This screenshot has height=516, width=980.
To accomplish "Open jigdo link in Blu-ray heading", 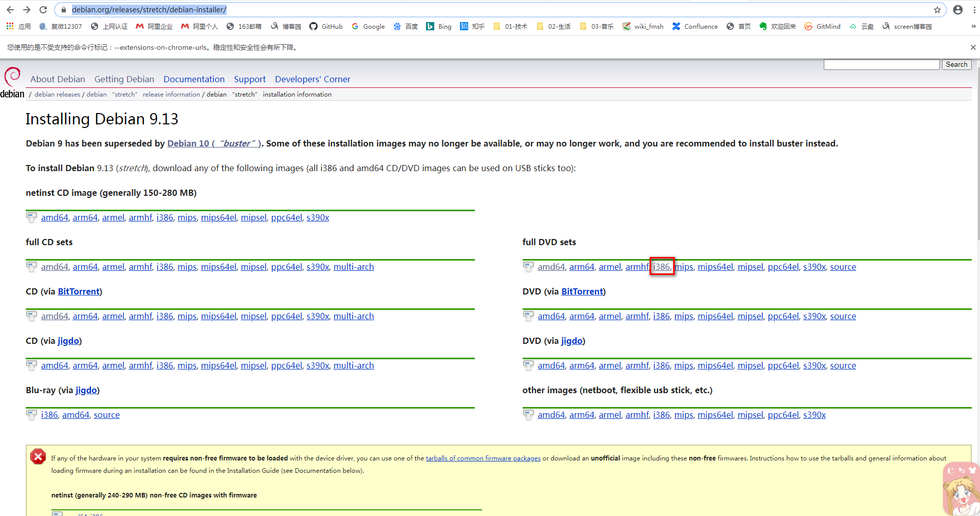I will click(86, 390).
